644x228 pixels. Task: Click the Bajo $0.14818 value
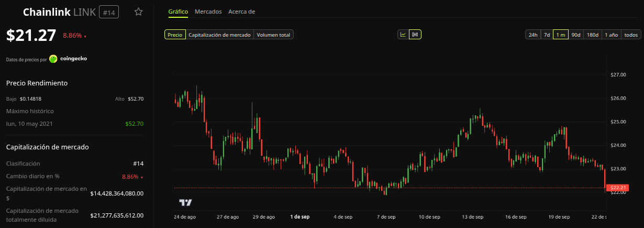click(31, 99)
